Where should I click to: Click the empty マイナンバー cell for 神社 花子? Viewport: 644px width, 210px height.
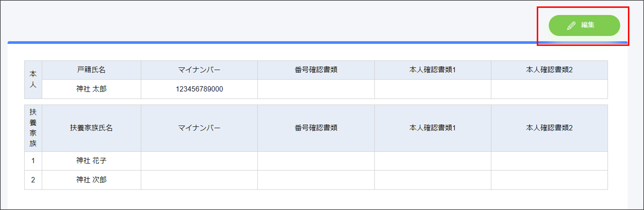[199, 161]
